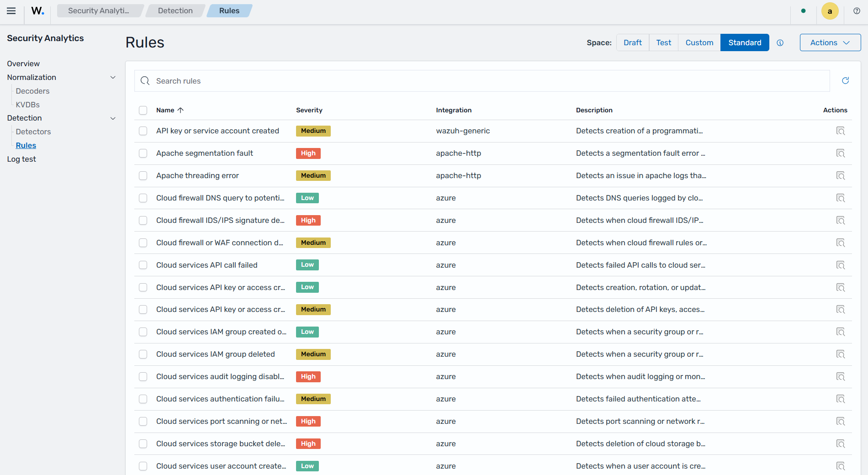Image resolution: width=868 pixels, height=475 pixels.
Task: Open the user avatar menu
Action: pos(830,11)
